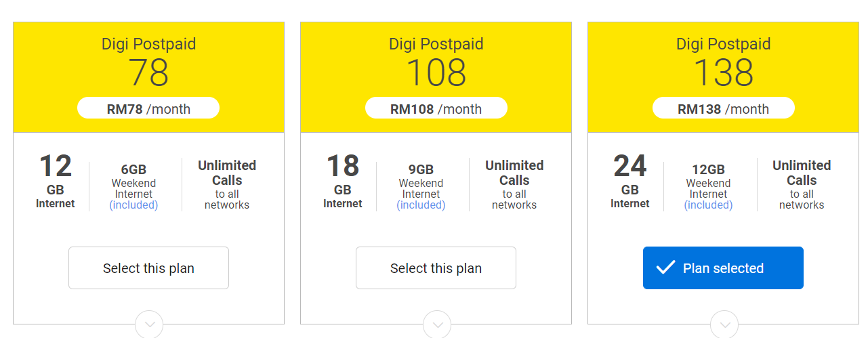Click the RM138 /month price pill
Viewport: 868px width, 338px height.
723,108
